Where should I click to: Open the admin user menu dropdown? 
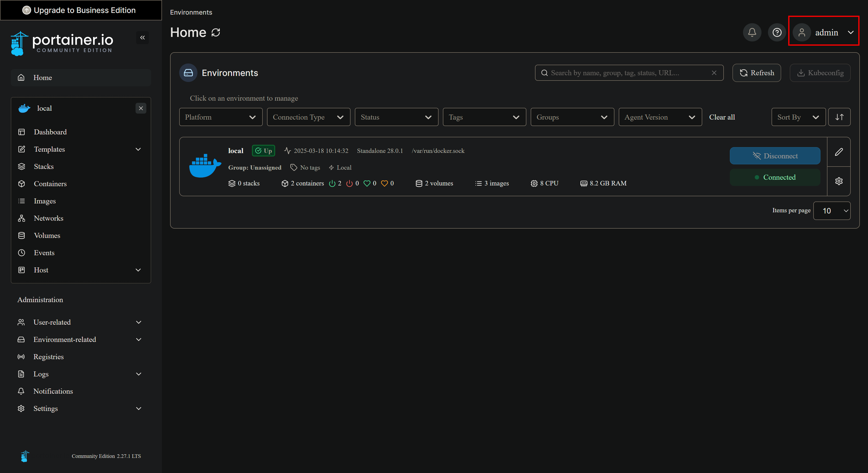[x=824, y=32]
